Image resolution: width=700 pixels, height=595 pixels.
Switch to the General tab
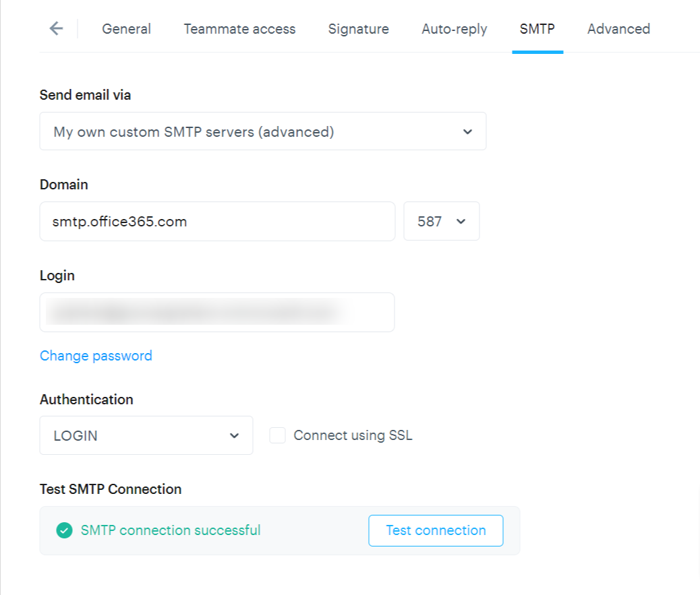126,29
